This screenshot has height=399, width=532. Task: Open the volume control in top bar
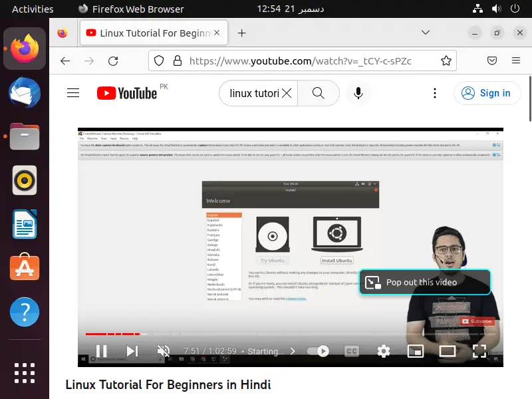pyautogui.click(x=496, y=9)
